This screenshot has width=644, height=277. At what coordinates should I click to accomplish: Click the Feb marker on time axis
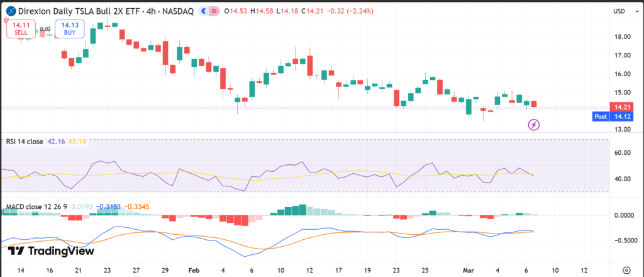click(192, 269)
